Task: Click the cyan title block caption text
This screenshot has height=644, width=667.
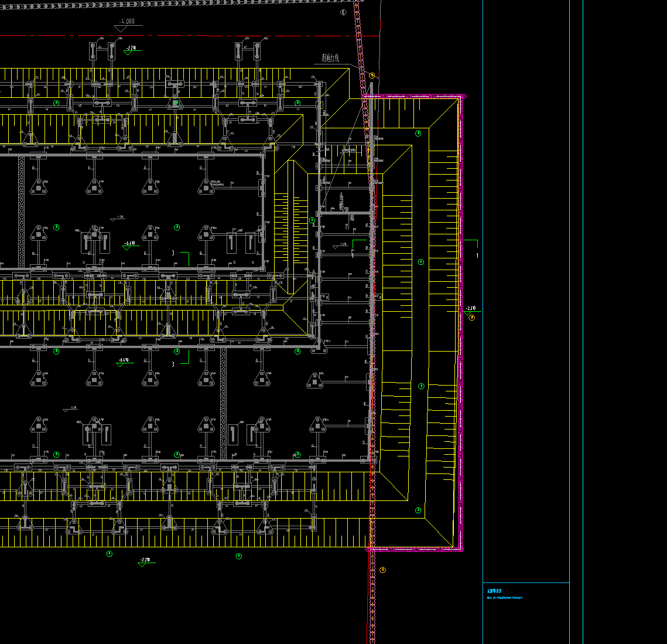Action: pyautogui.click(x=505, y=594)
